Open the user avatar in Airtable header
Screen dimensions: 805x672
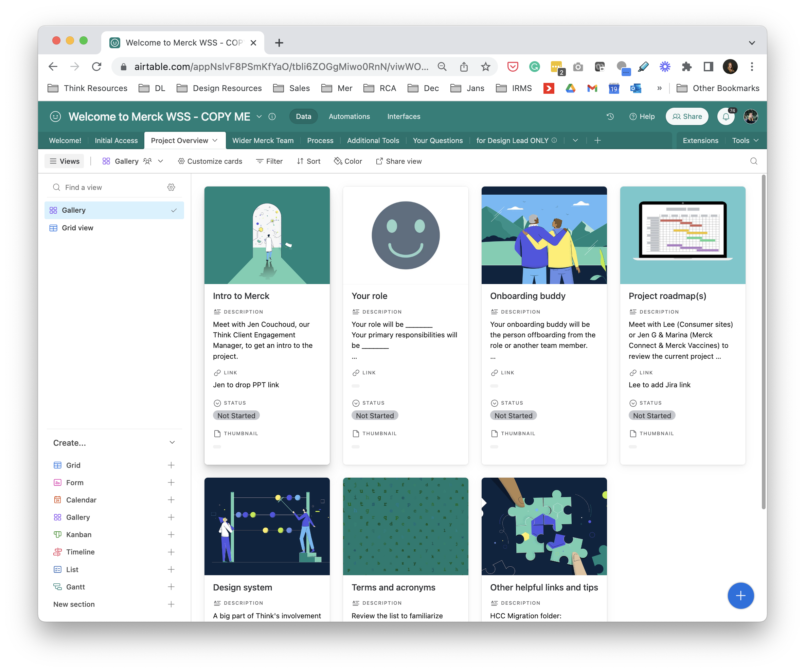click(750, 117)
